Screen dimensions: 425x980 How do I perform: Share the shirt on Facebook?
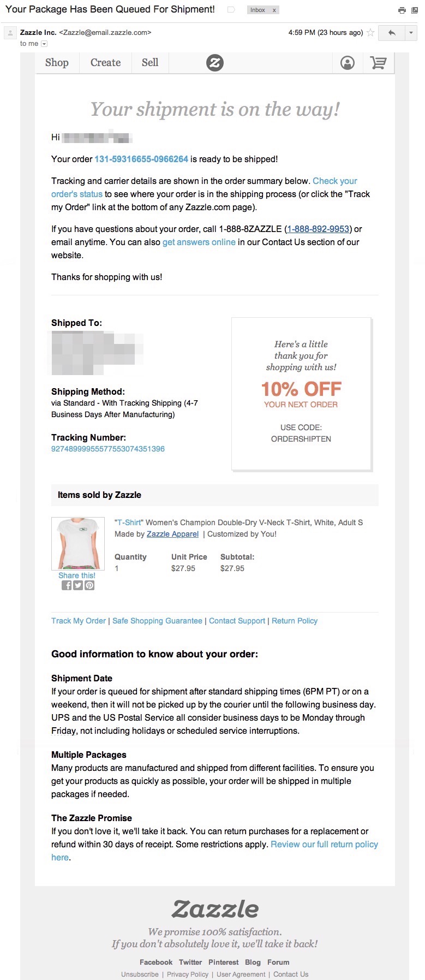click(67, 585)
